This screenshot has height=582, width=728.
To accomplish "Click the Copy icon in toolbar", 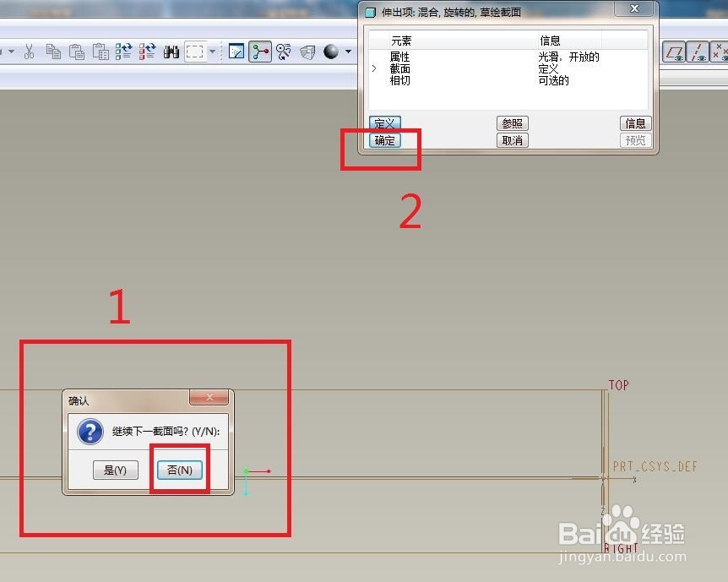I will [x=54, y=52].
